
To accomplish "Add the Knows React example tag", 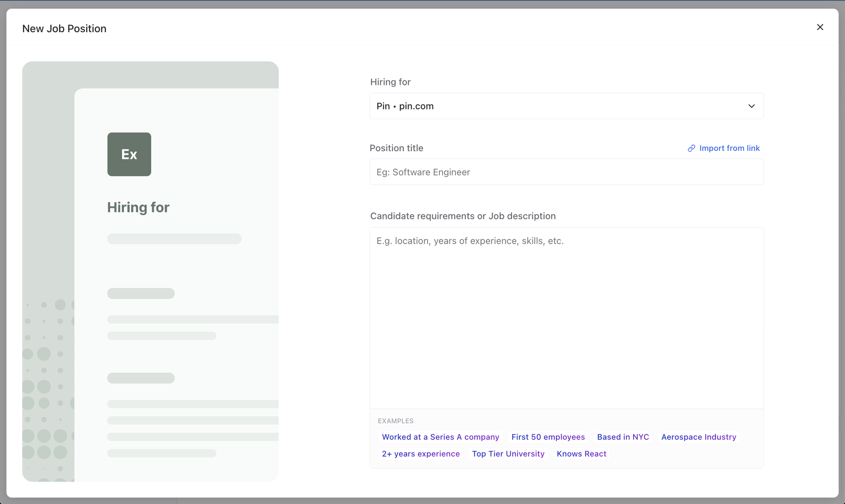I will (581, 454).
